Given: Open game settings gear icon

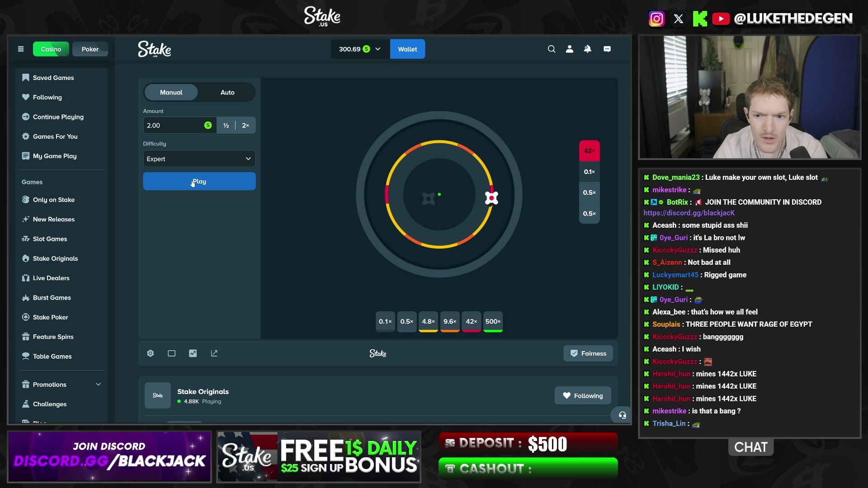Looking at the screenshot, I should tap(151, 353).
